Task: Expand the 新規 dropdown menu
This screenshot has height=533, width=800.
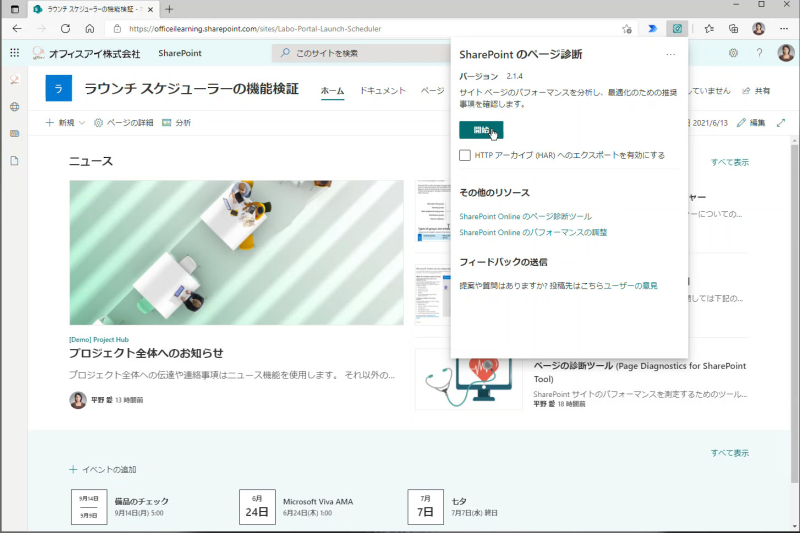Action: pyautogui.click(x=65, y=122)
